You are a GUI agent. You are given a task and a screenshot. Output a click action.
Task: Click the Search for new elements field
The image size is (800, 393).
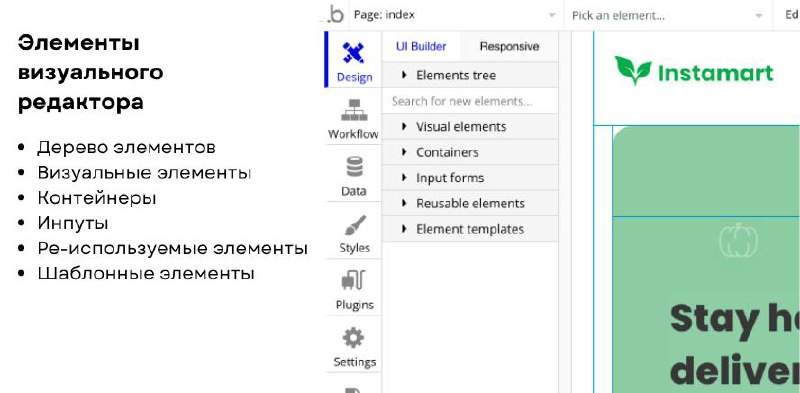470,101
